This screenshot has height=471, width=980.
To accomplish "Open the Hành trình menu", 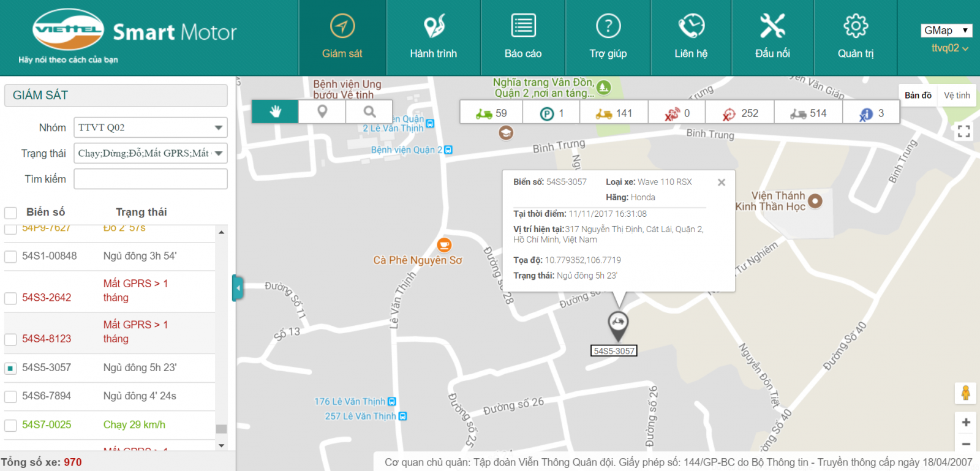I will (433, 37).
